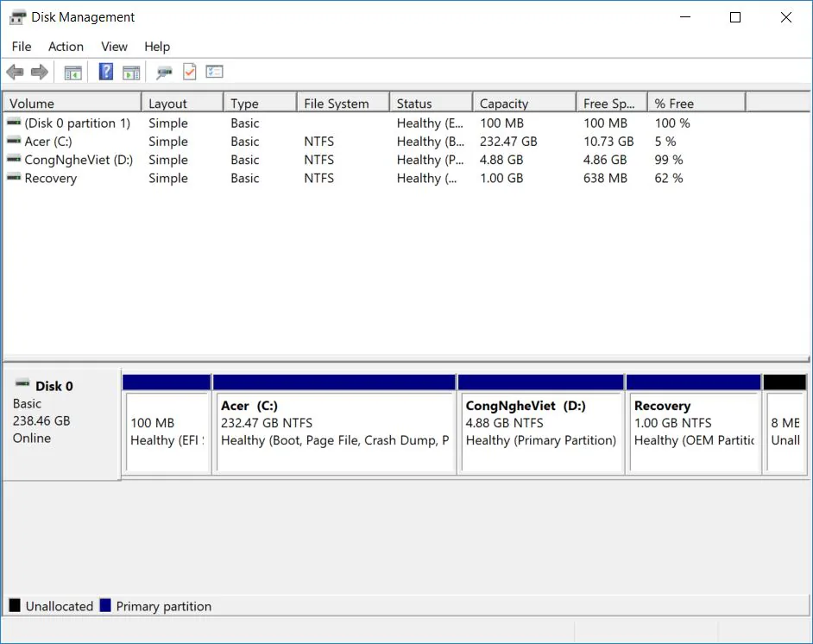Select the CongNgheViet (D:) partition block
813x644 pixels.
point(541,424)
